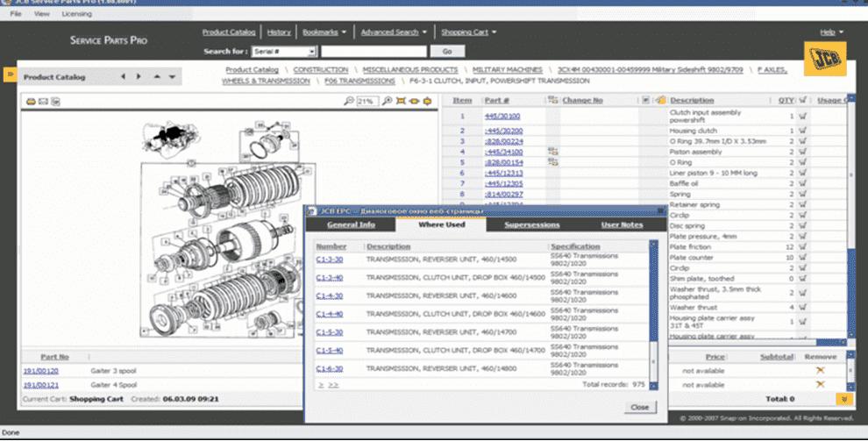The width and height of the screenshot is (868, 441).
Task: Go to next page of where-used records
Action: [x=321, y=385]
